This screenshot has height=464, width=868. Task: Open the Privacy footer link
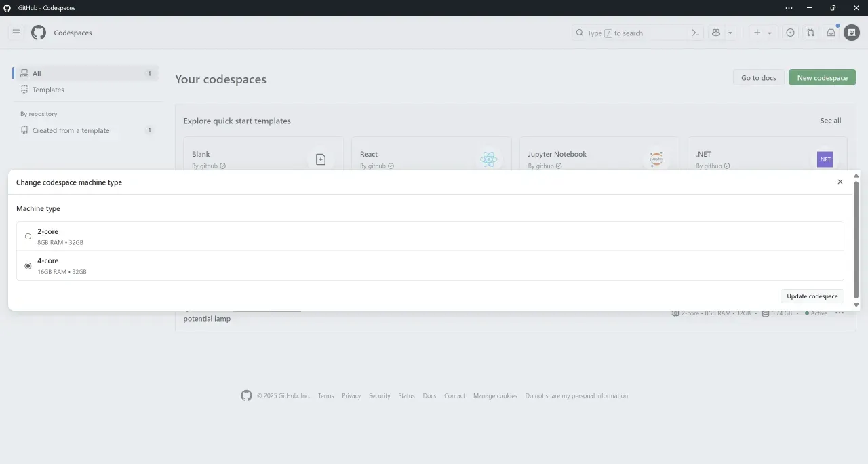click(351, 396)
